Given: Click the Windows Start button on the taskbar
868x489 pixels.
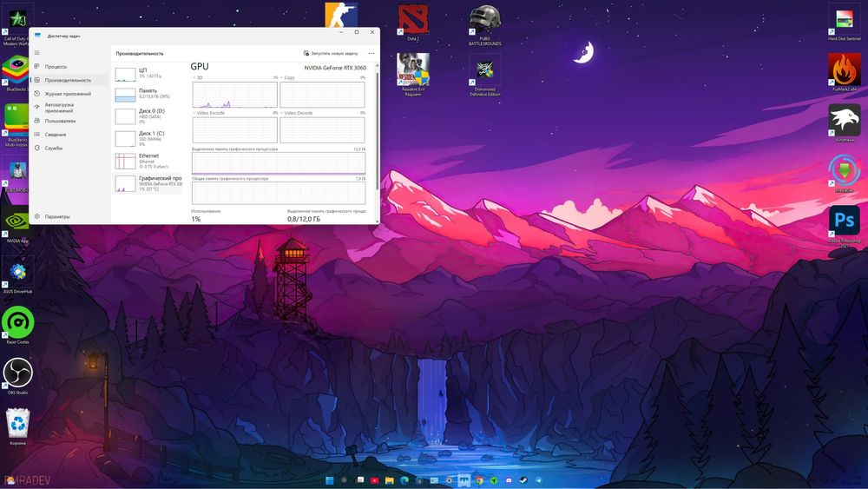Looking at the screenshot, I should pyautogui.click(x=329, y=480).
